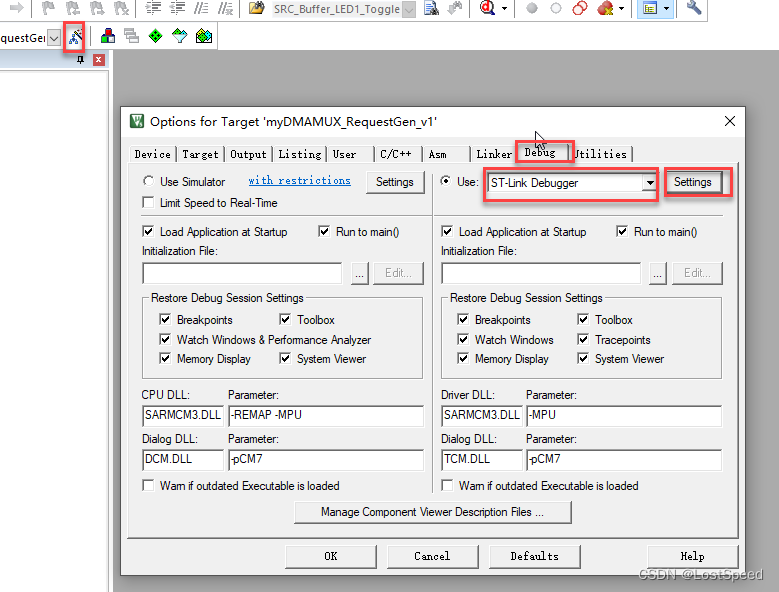Open the ST-Link Debugger dropdown
The height and width of the screenshot is (592, 779).
pyautogui.click(x=650, y=183)
